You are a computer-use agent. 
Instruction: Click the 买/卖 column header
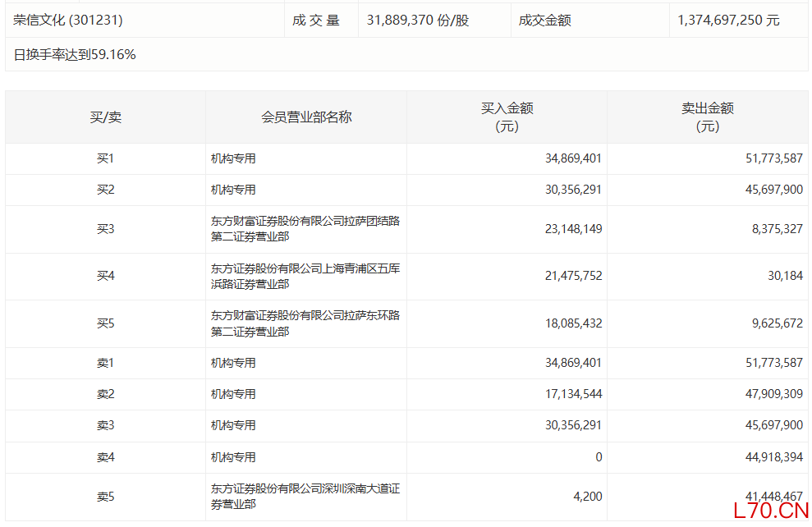pyautogui.click(x=105, y=117)
